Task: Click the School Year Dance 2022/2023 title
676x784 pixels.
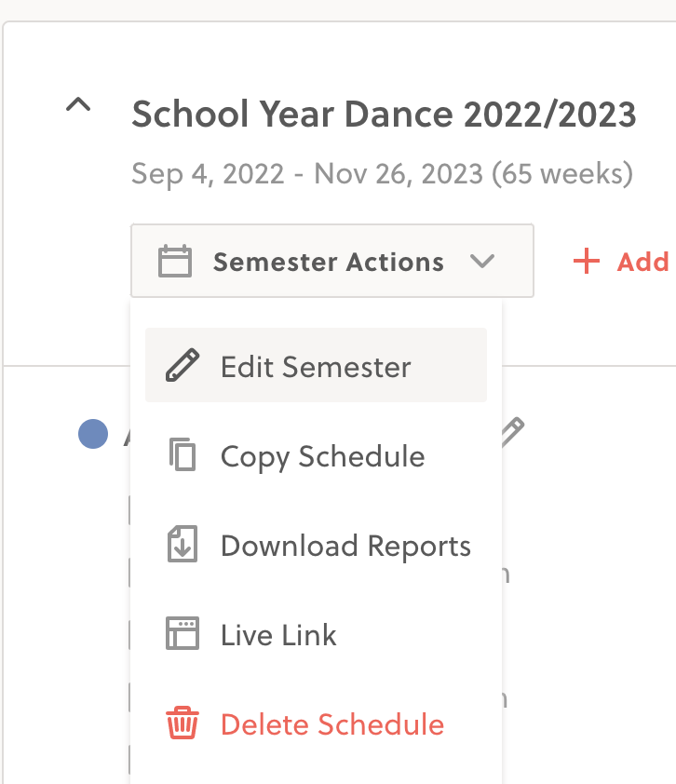Action: click(x=384, y=115)
